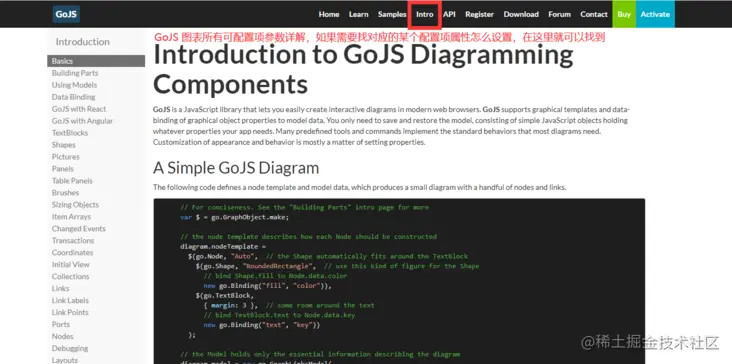Open Nodes sidebar link
The height and width of the screenshot is (364, 732).
pyautogui.click(x=63, y=336)
